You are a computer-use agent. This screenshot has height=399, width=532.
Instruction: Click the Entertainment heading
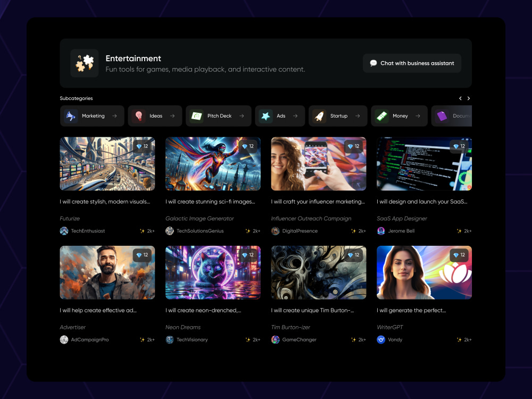tap(134, 59)
